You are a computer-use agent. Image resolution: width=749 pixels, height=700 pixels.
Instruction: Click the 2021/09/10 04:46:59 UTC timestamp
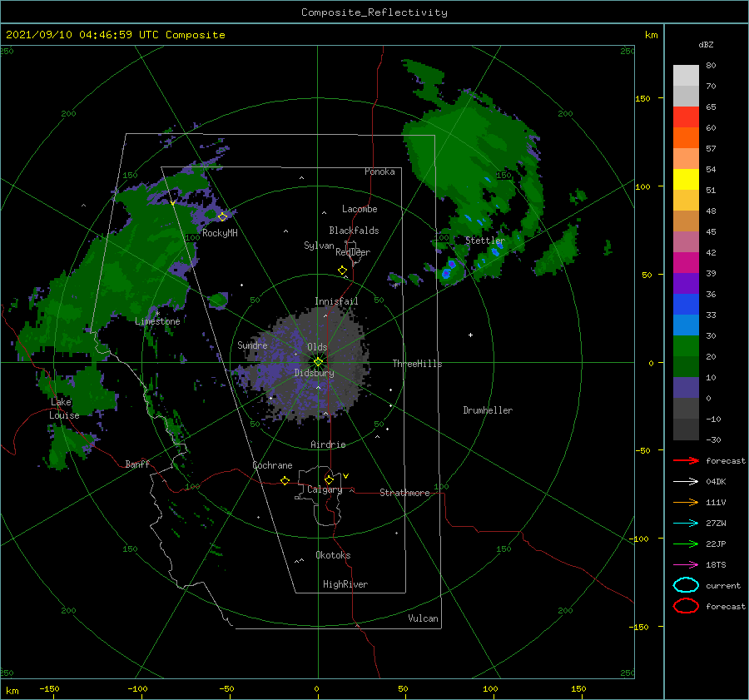tap(82, 35)
